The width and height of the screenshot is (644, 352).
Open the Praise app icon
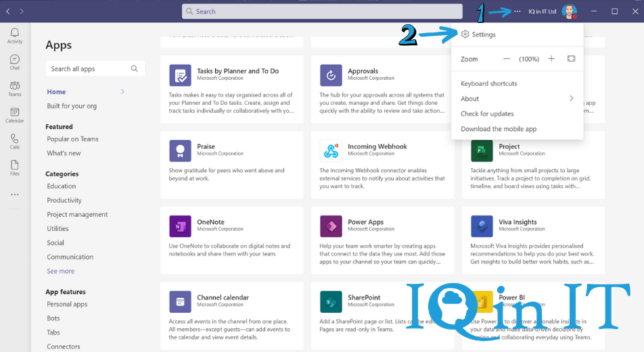[x=180, y=151]
